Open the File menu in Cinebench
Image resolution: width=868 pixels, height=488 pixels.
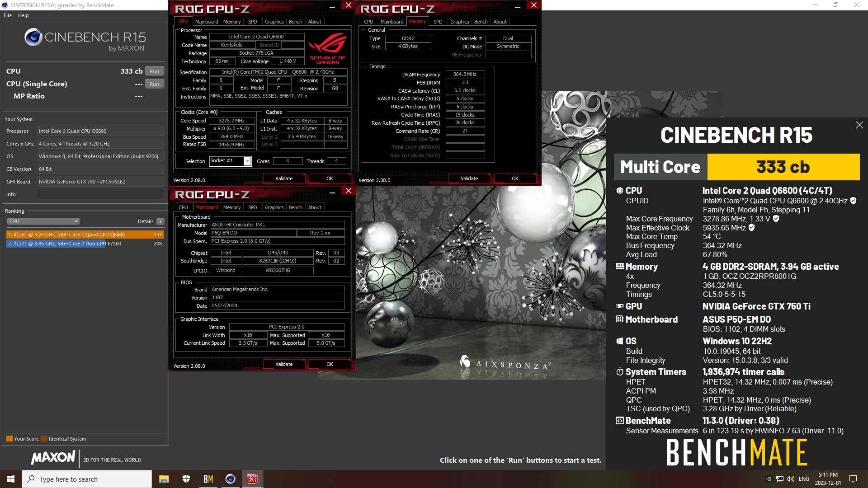coord(8,15)
